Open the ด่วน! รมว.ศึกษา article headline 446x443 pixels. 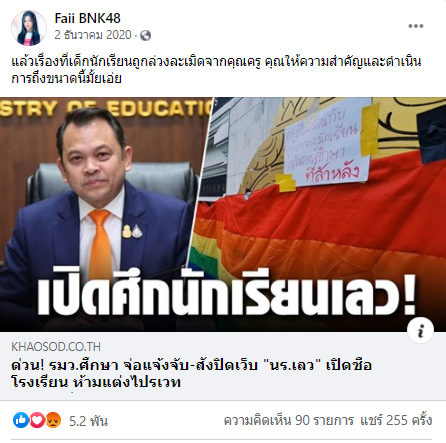(191, 373)
